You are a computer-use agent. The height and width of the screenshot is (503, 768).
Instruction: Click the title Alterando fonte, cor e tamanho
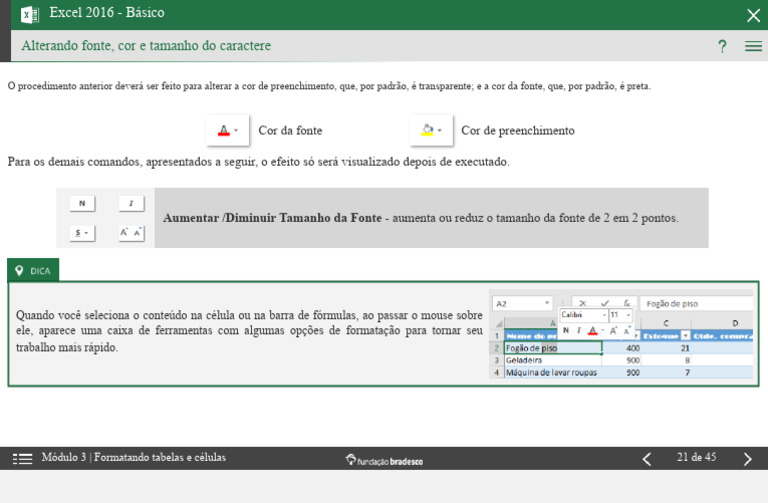[146, 46]
